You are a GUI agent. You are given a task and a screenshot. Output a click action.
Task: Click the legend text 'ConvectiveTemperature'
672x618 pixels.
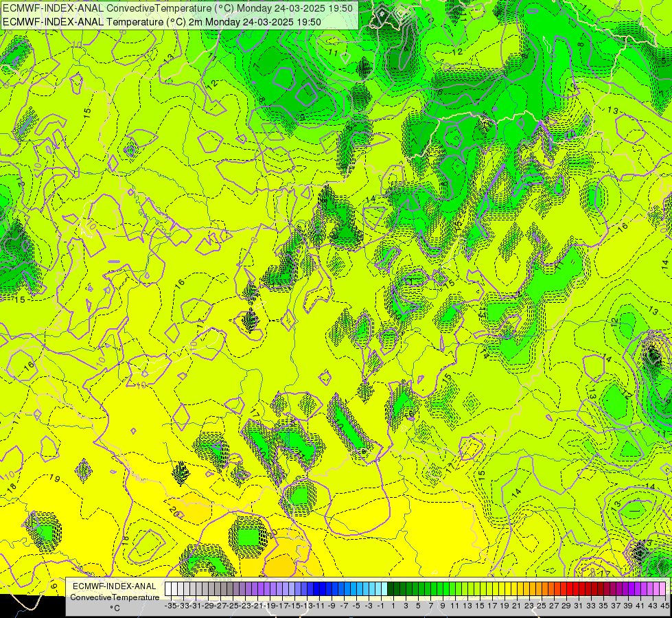tap(115, 597)
